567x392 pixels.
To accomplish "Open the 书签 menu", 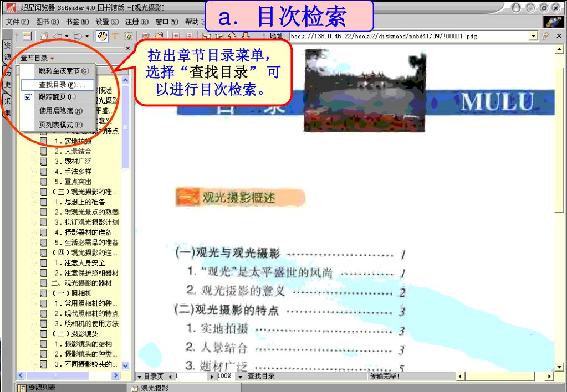I will coord(77,22).
